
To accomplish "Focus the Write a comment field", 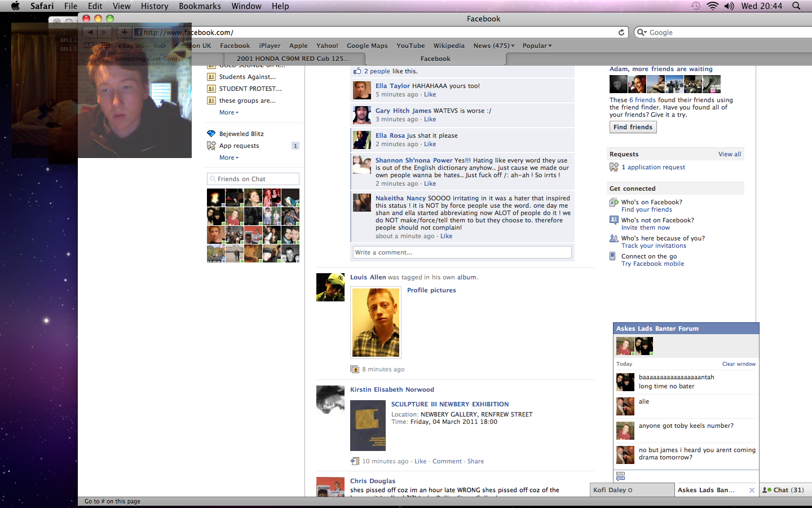I will click(x=462, y=252).
